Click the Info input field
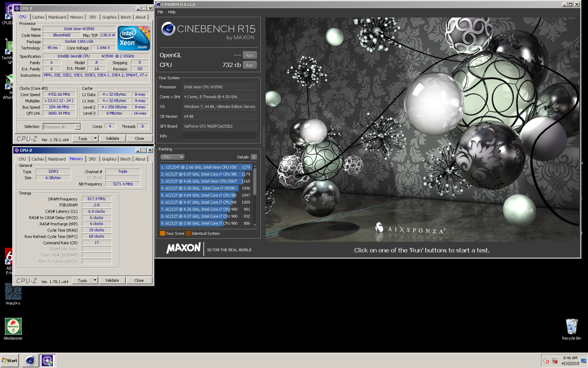 (x=220, y=136)
